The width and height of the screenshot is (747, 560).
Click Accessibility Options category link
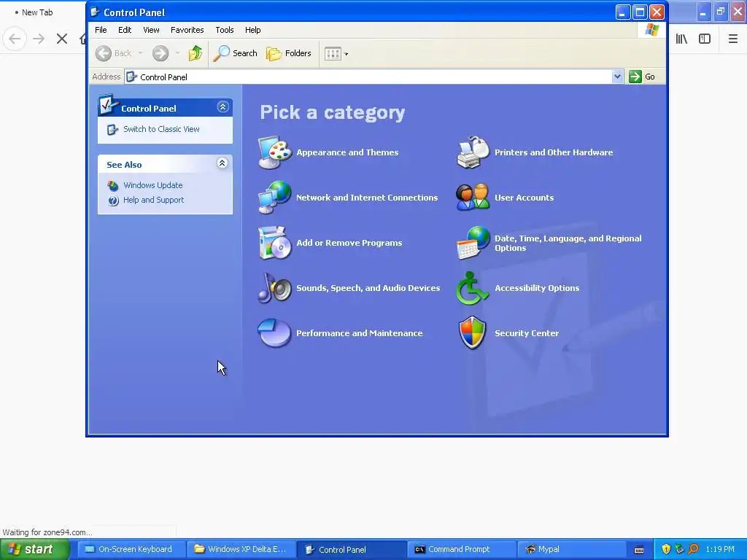537,288
